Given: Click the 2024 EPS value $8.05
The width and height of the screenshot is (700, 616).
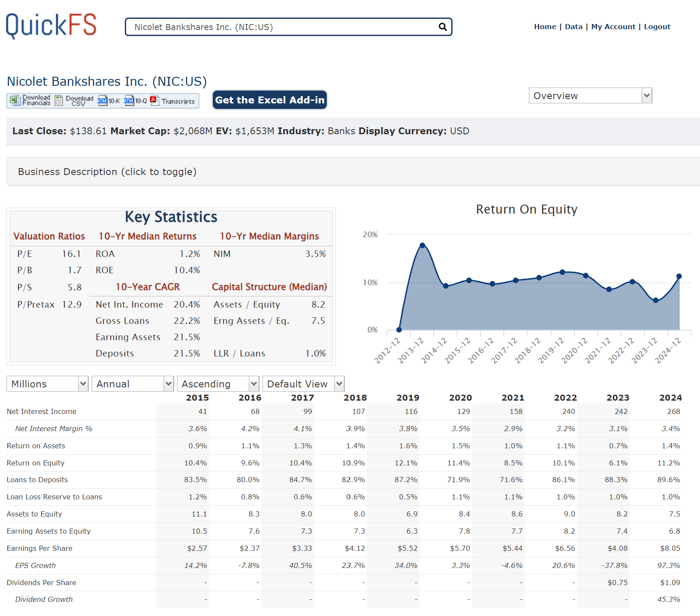Looking at the screenshot, I should pyautogui.click(x=670, y=548).
